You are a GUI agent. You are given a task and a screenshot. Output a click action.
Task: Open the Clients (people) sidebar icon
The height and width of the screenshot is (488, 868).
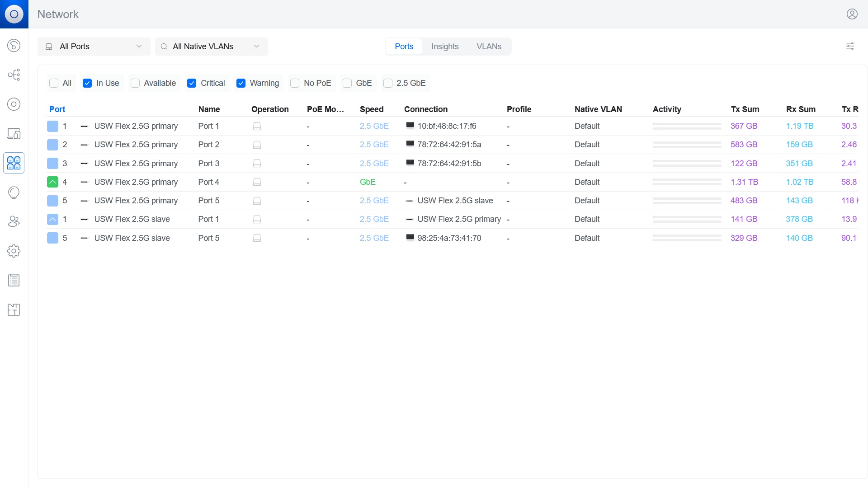[x=14, y=221]
